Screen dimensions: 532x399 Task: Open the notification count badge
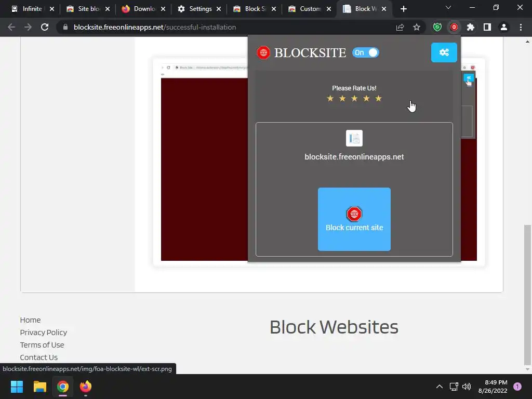coord(517,387)
